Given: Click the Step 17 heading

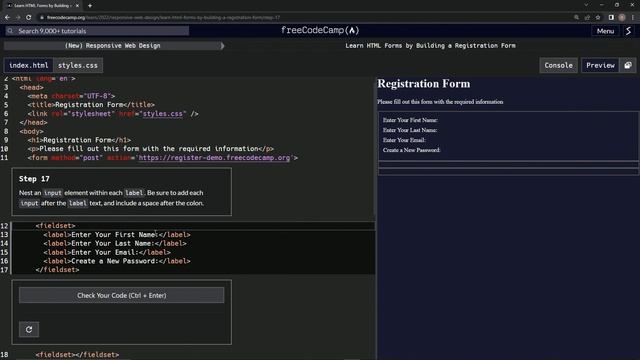Looking at the screenshot, I should [34, 179].
